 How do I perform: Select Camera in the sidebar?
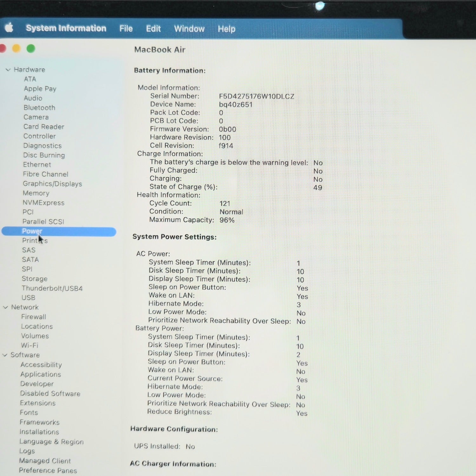[36, 117]
